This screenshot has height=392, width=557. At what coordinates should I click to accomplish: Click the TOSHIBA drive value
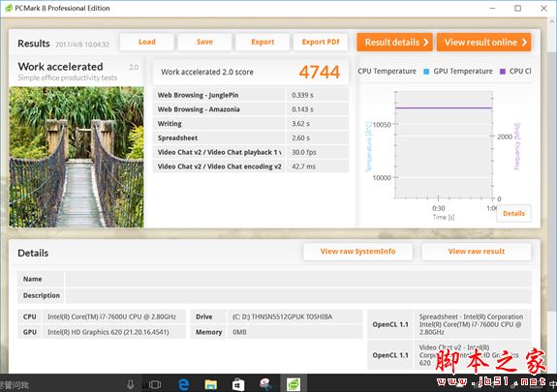pyautogui.click(x=282, y=317)
